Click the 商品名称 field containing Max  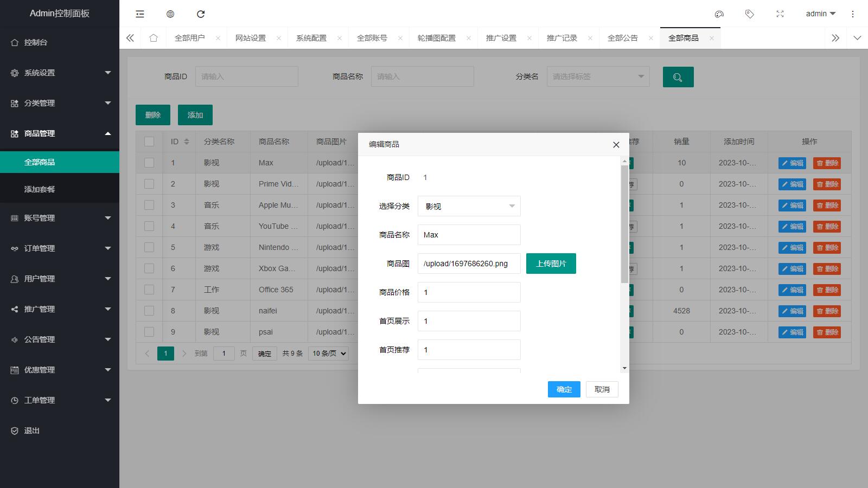469,235
